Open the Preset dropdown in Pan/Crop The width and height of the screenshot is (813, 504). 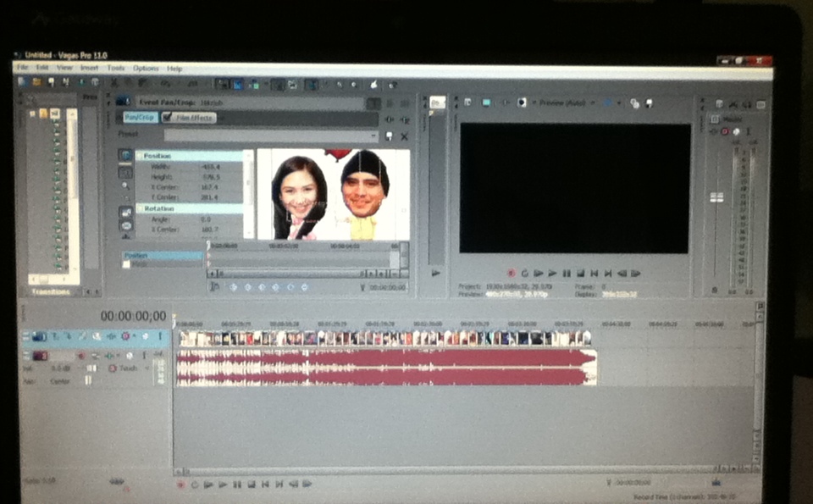point(374,136)
